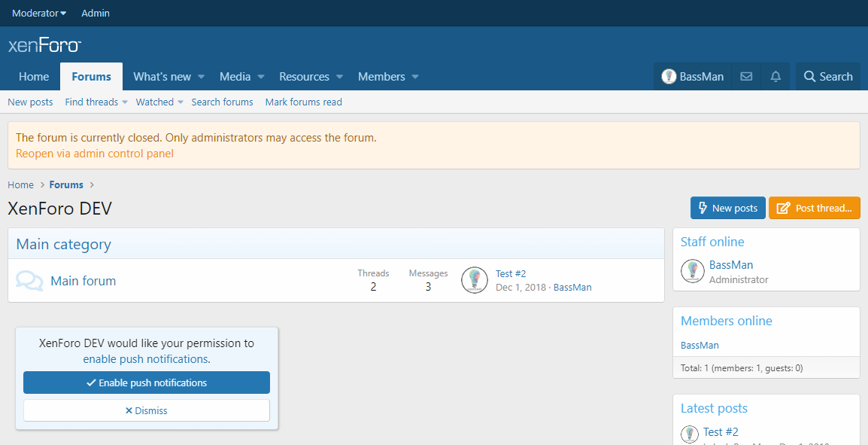Open the Resources tab
Image resolution: width=868 pixels, height=445 pixels.
point(304,77)
